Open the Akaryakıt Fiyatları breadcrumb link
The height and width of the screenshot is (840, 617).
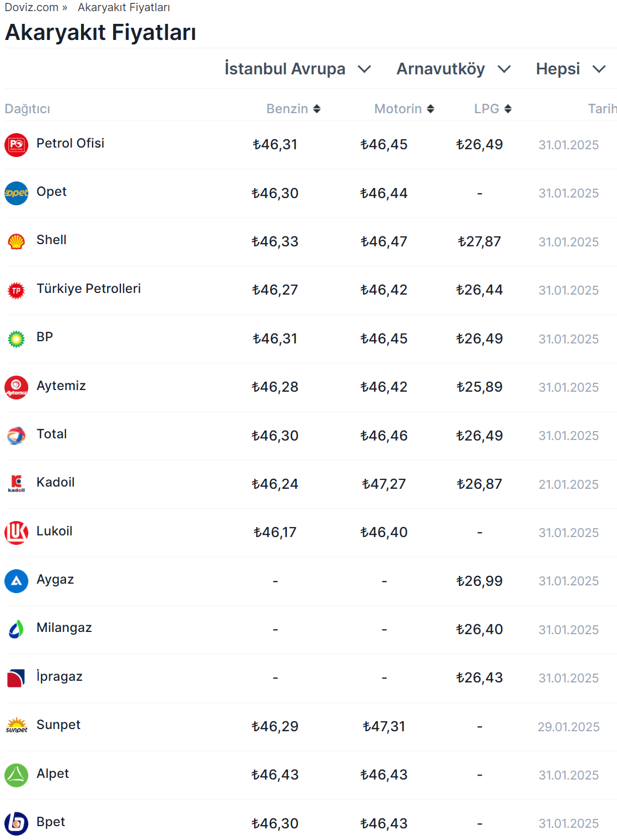click(124, 7)
